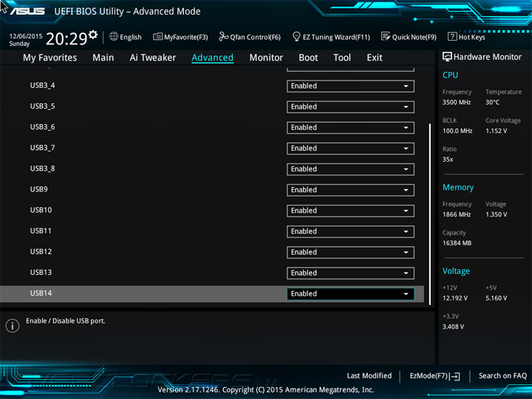
Task: Click the Hardware Monitor screen icon
Action: [x=447, y=57]
